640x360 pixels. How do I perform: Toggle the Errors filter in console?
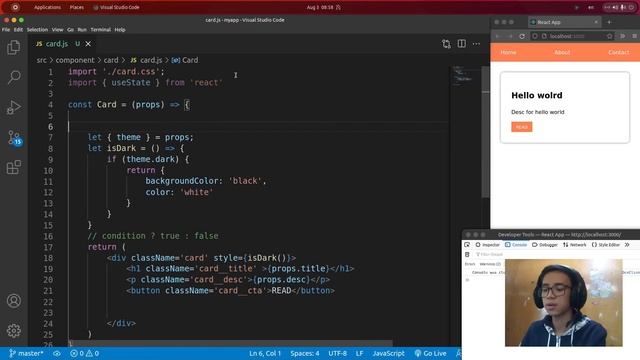click(470, 264)
